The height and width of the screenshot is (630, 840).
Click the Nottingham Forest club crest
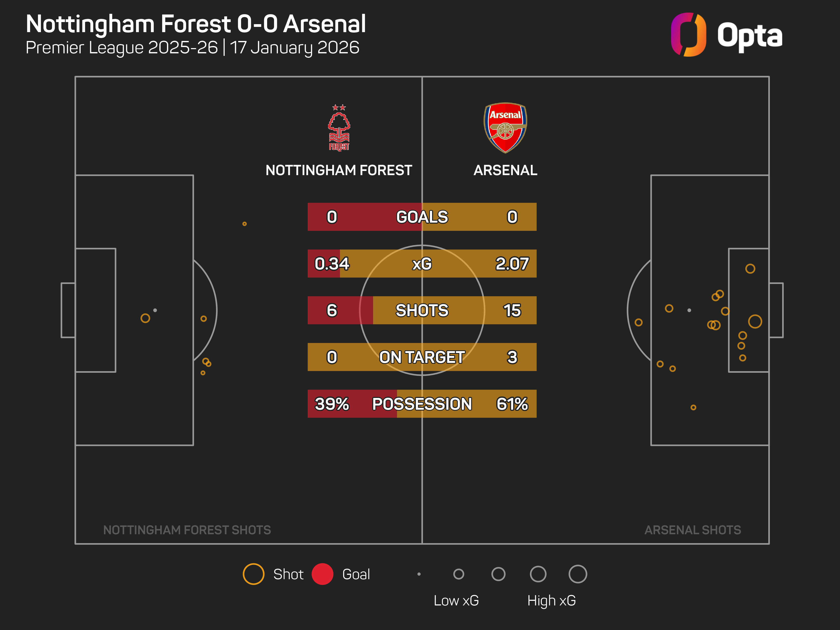[x=339, y=128]
